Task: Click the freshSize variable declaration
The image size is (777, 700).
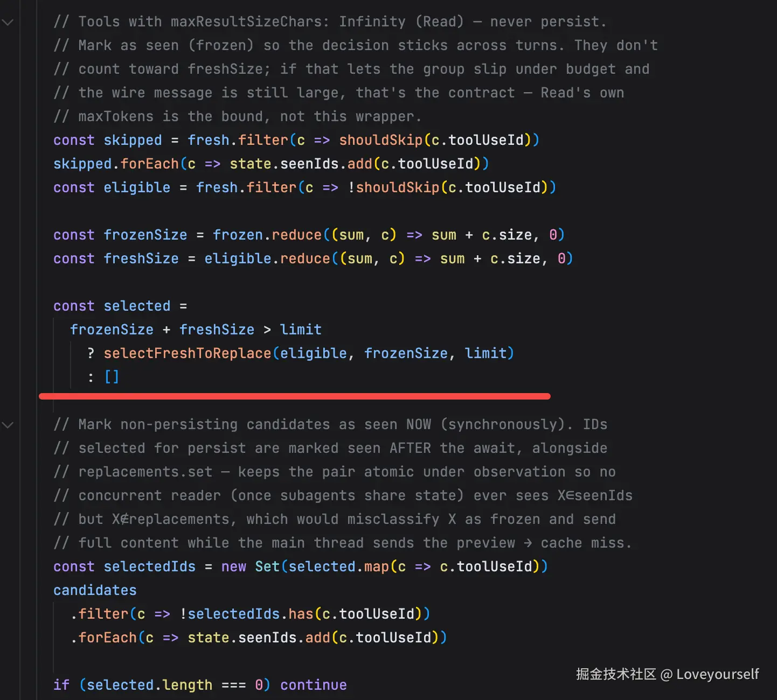Action: (141, 259)
